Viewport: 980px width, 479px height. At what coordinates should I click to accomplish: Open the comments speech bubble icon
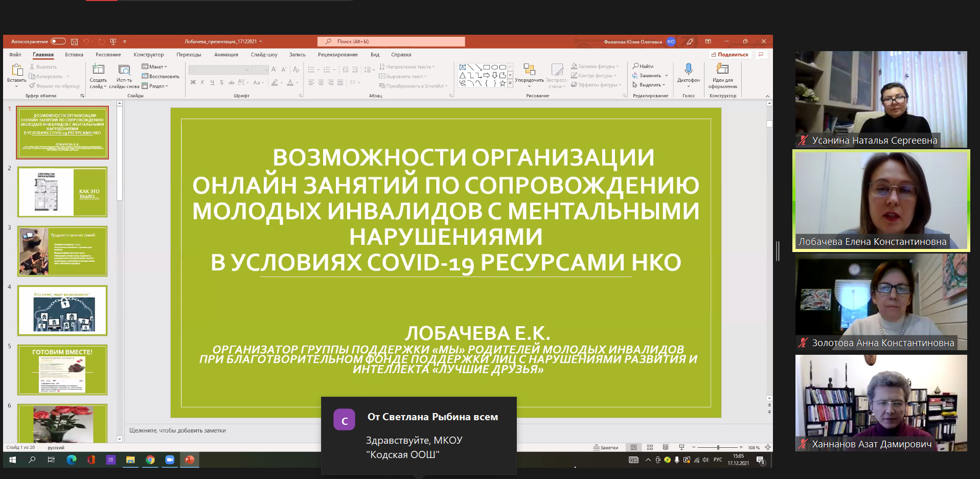pos(761,55)
